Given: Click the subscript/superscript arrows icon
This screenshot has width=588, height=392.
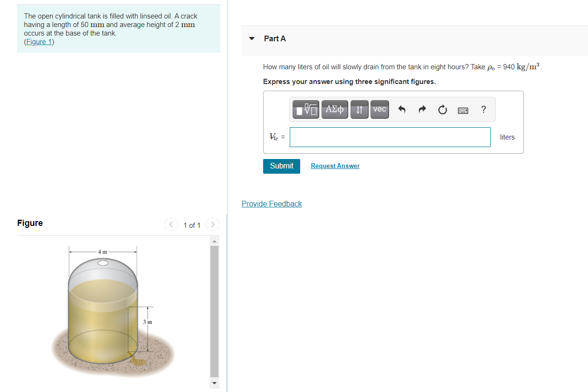Looking at the screenshot, I should [359, 109].
